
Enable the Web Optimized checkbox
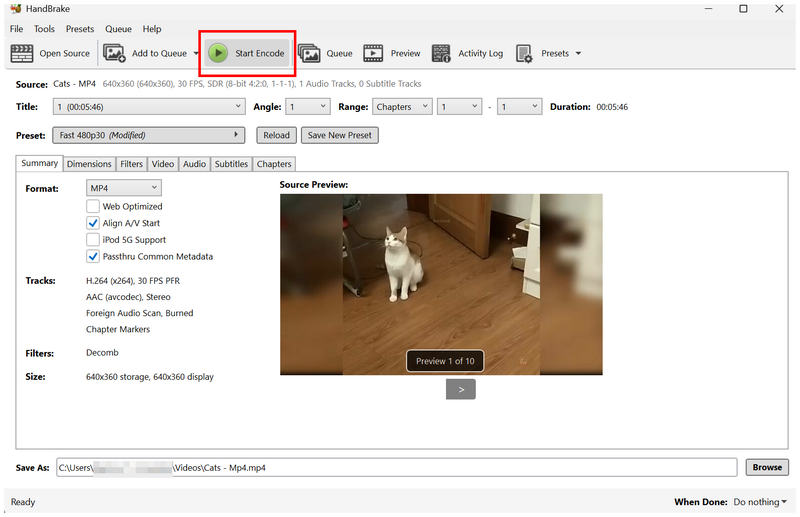tap(93, 206)
